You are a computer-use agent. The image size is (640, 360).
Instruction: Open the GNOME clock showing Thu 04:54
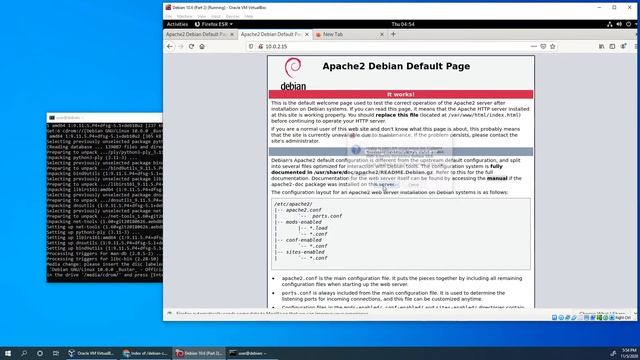403,24
